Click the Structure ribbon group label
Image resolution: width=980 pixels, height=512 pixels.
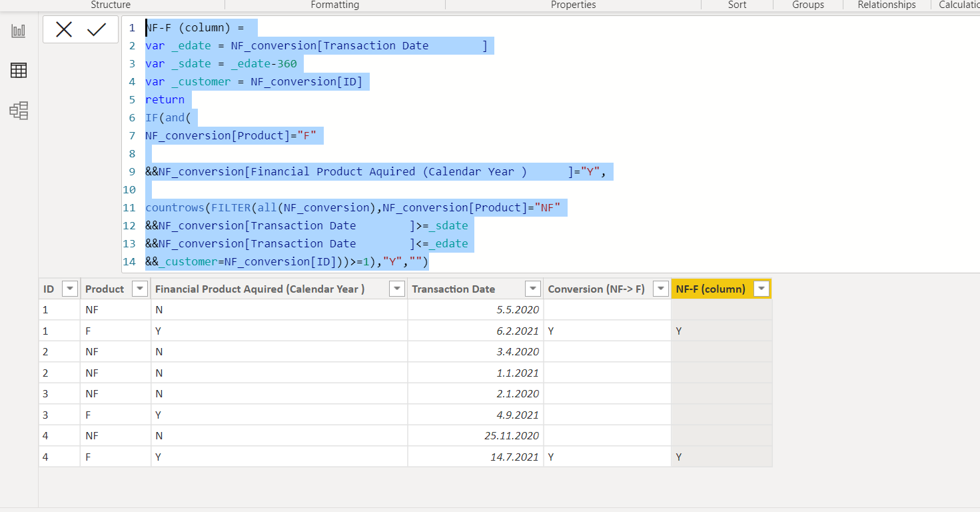pos(111,5)
